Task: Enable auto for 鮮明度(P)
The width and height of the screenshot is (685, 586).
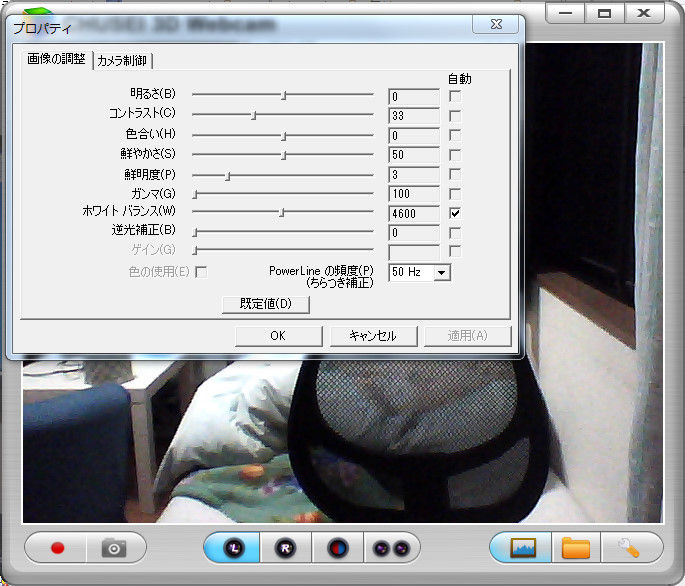Action: (455, 174)
